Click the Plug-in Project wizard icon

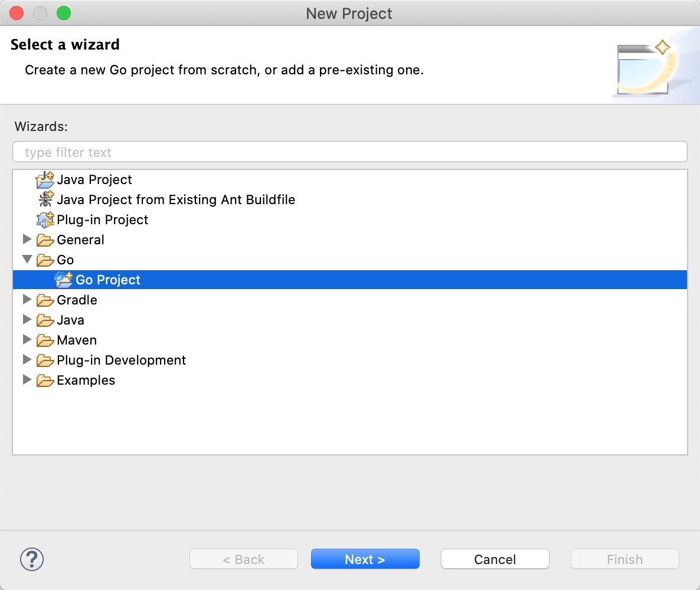[45, 219]
